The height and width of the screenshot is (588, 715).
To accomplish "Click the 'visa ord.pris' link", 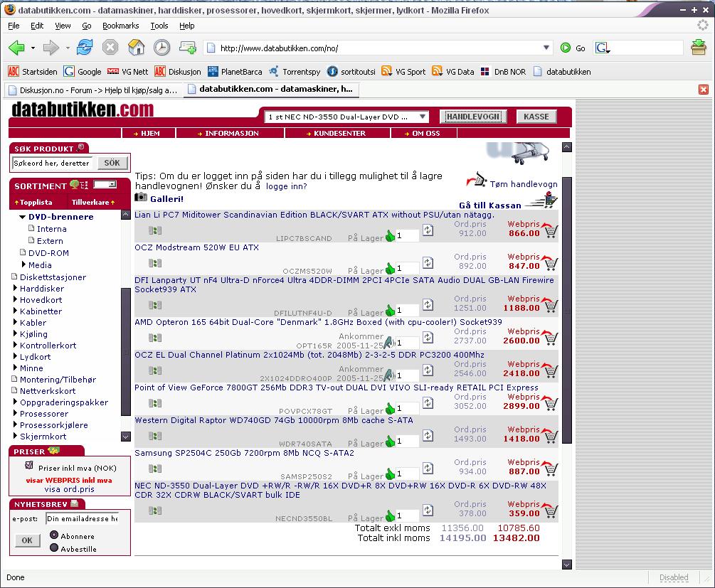I will pos(69,489).
